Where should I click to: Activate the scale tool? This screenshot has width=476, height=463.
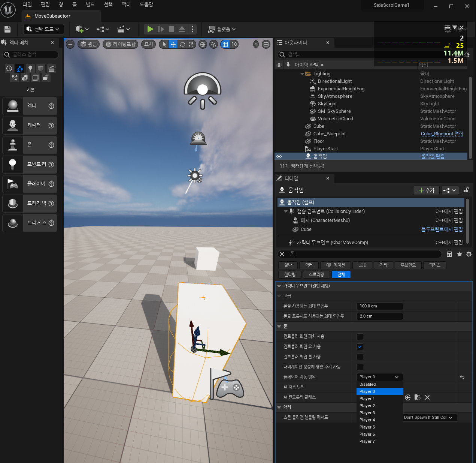(191, 44)
